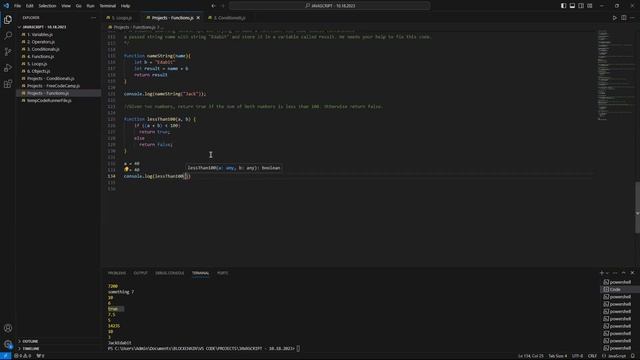Click the ports indicator in status bar
Viewport: 640px width, 360px height.
click(x=40, y=356)
